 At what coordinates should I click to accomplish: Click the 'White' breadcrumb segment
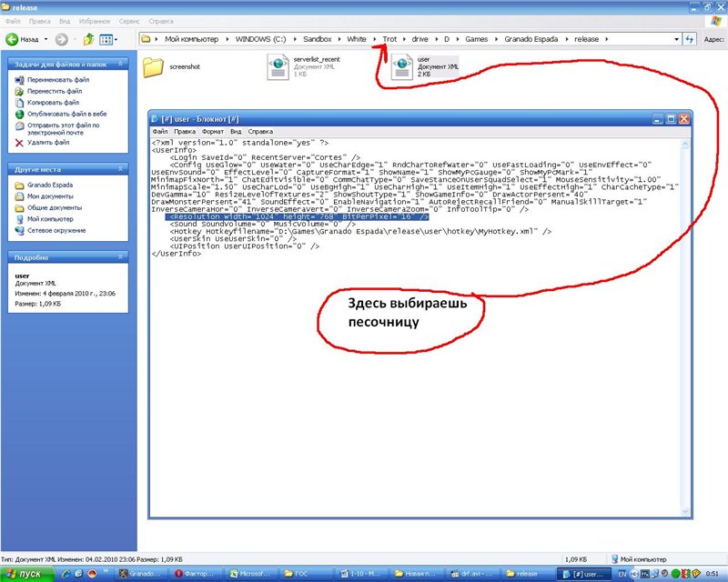(356, 39)
